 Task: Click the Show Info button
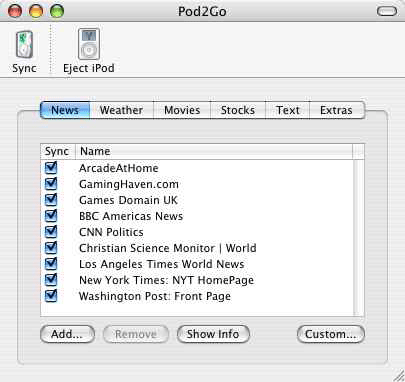[x=213, y=334]
